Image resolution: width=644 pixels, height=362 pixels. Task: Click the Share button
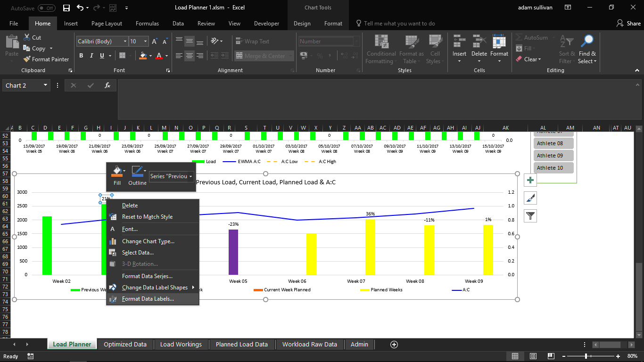point(628,24)
